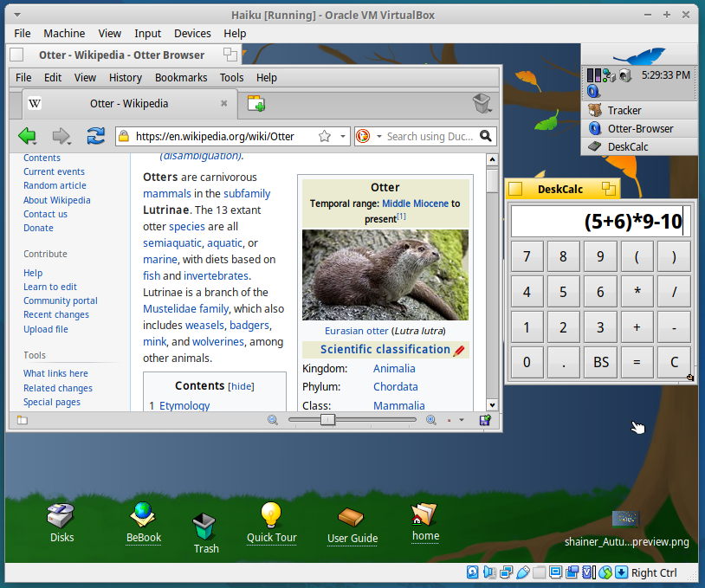The height and width of the screenshot is (588, 705).
Task: Click DeskCalc window zoom button
Action: (608, 189)
